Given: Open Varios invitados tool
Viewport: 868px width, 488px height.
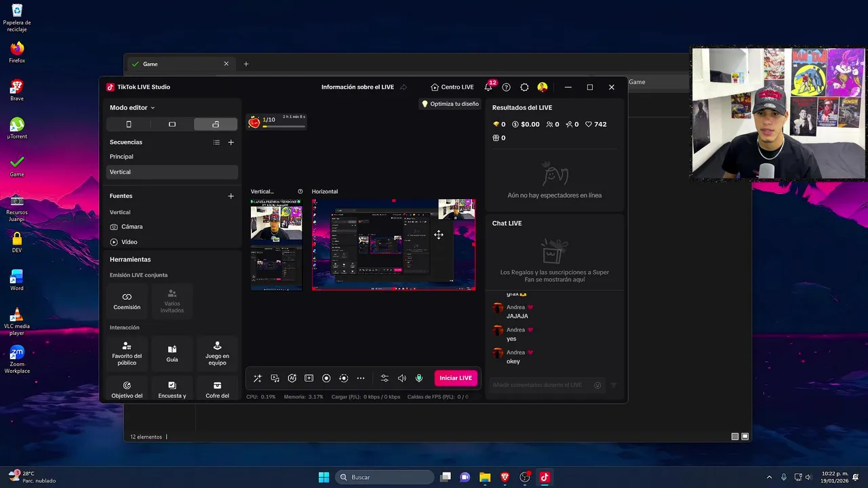Looking at the screenshot, I should pos(172,301).
